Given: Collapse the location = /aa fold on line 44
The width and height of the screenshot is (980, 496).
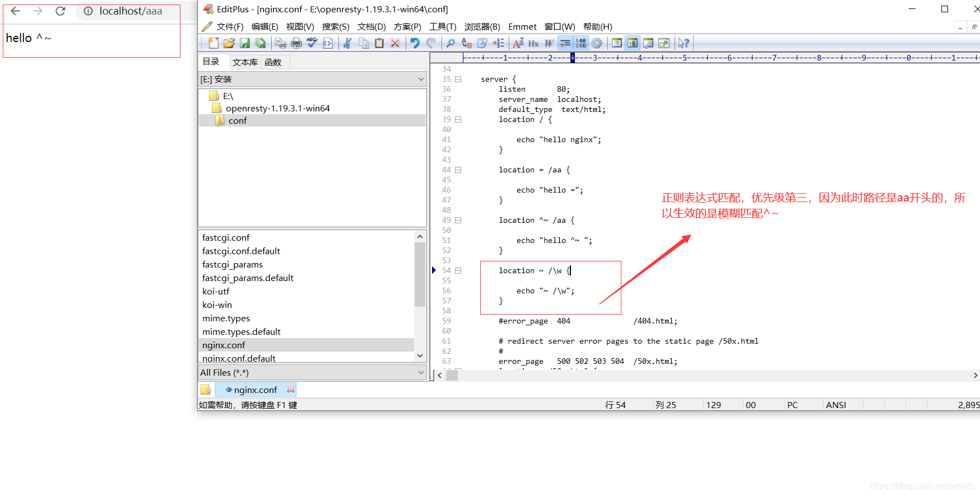Looking at the screenshot, I should tap(458, 170).
